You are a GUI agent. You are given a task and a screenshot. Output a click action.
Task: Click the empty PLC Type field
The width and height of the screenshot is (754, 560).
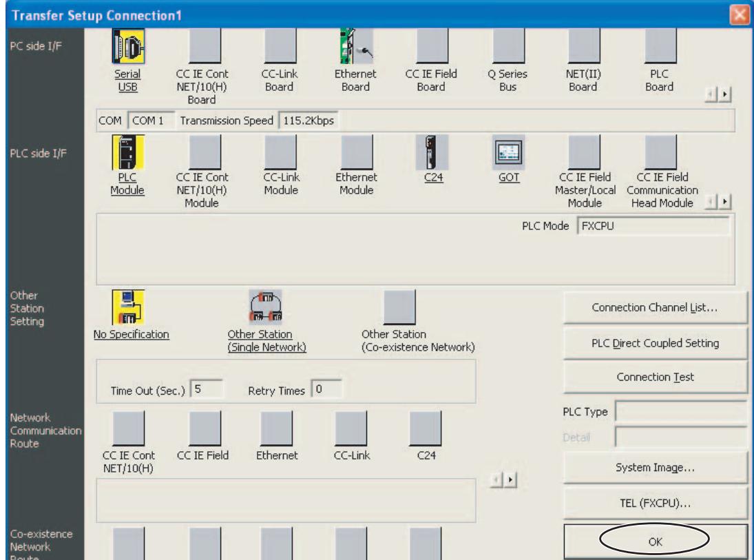coord(681,412)
